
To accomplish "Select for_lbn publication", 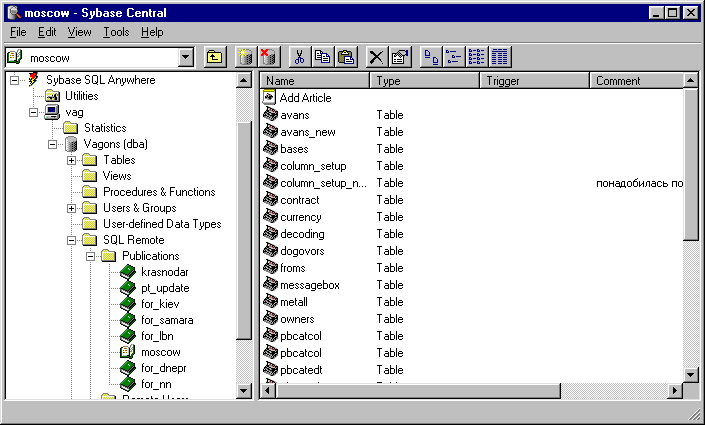I will pos(157,336).
